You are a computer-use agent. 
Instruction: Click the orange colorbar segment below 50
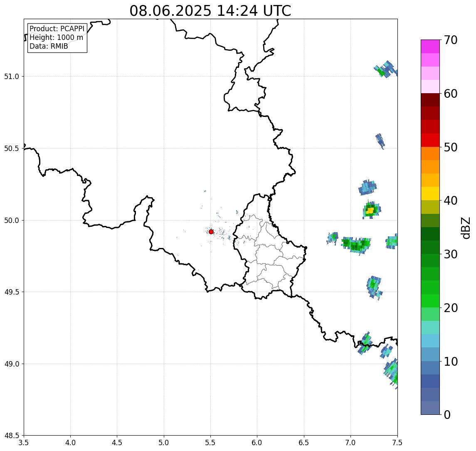tap(430, 154)
